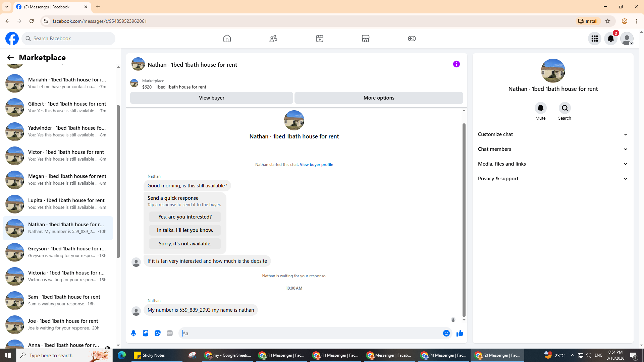Open Facebook notifications bell
This screenshot has width=644, height=362.
610,39
